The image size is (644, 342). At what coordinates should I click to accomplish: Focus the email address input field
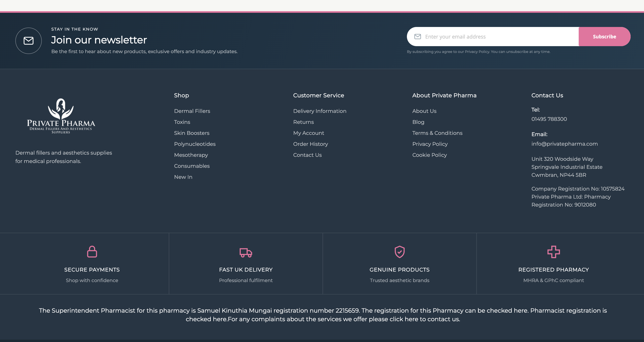[493, 37]
